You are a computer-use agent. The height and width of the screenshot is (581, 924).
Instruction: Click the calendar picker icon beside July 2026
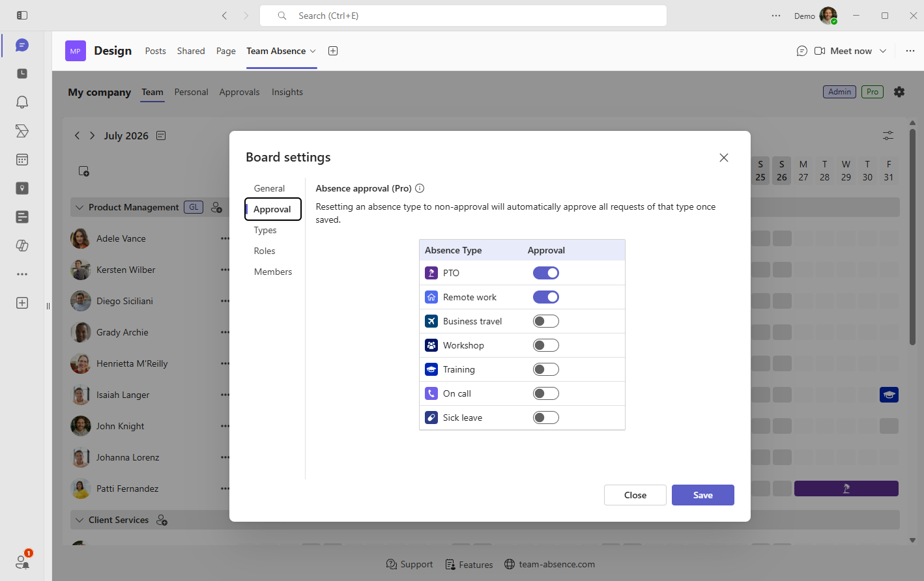tap(161, 135)
